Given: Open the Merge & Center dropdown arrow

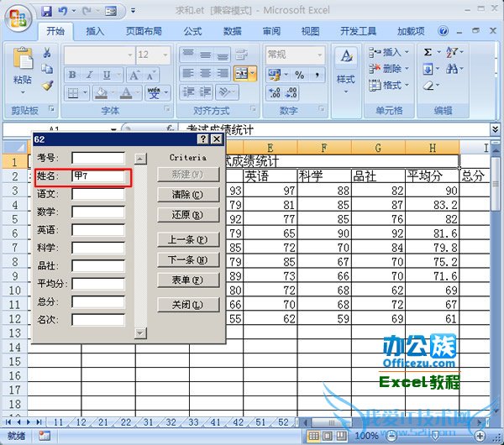Looking at the screenshot, I should (x=253, y=74).
